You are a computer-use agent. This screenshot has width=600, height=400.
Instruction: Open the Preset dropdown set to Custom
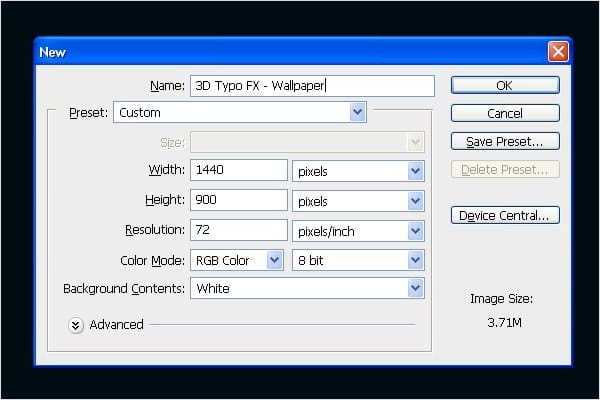pyautogui.click(x=240, y=113)
